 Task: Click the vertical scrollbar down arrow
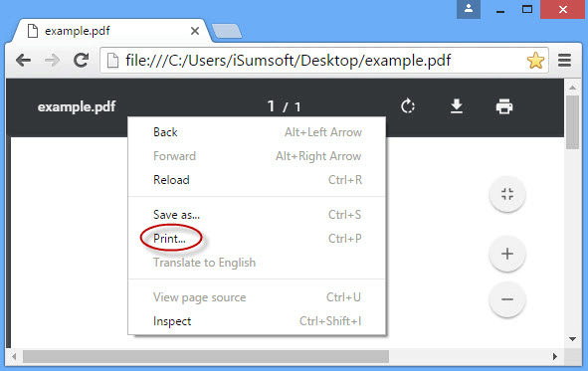tap(572, 339)
